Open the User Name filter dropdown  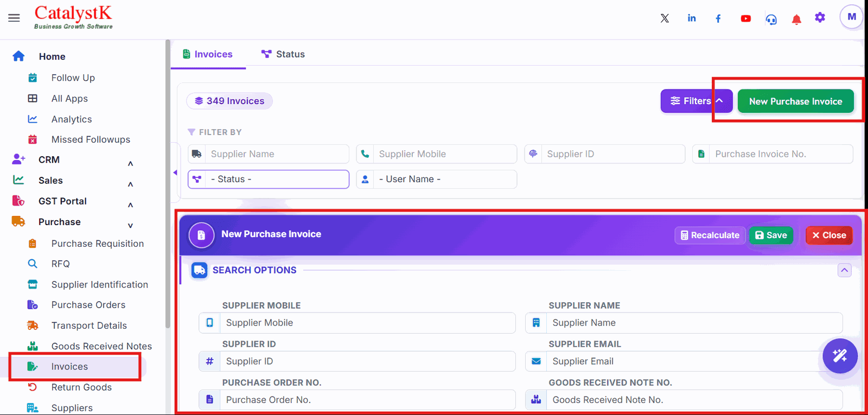tap(437, 179)
